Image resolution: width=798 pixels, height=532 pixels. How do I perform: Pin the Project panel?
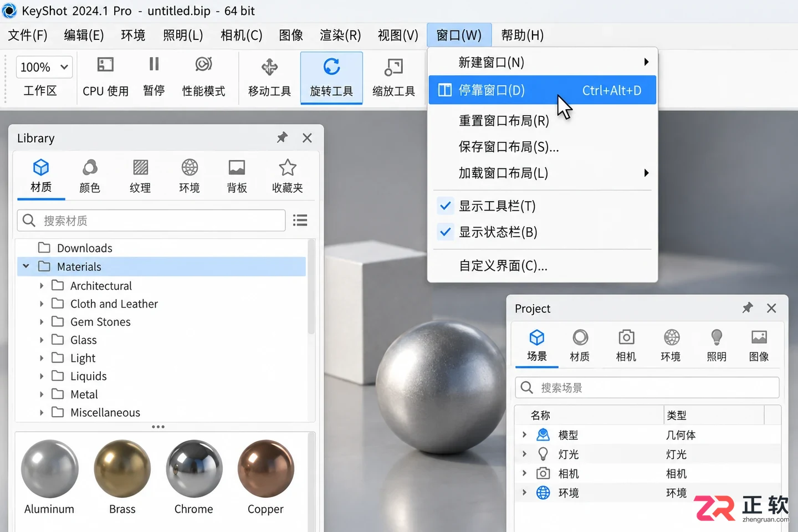(x=748, y=308)
